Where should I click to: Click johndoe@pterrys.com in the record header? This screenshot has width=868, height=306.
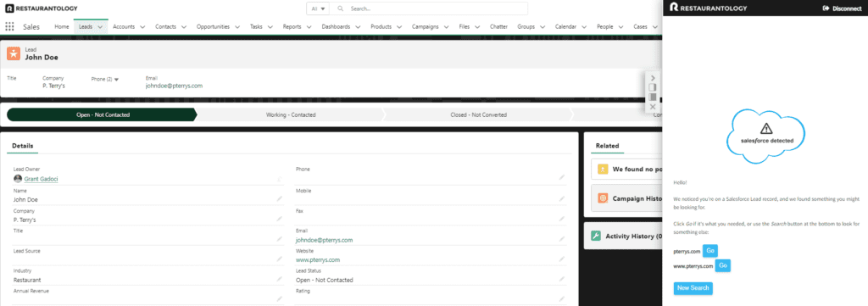[x=174, y=86]
